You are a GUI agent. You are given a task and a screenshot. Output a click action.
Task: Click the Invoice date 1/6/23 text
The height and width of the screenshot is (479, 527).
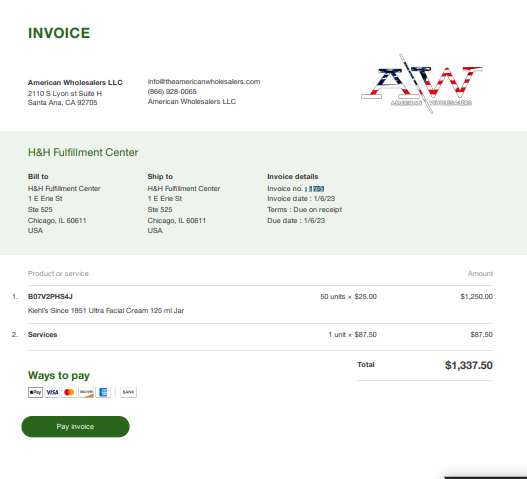[301, 199]
